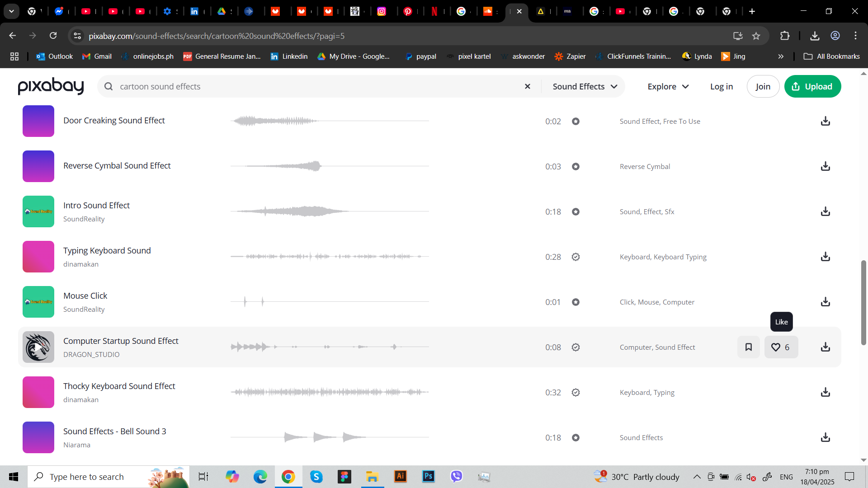This screenshot has height=488, width=868.
Task: Open Photoshop from the taskbar
Action: [x=428, y=476]
